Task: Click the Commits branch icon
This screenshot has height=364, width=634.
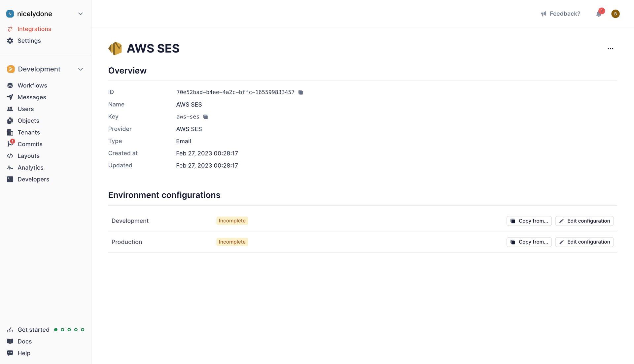Action: [x=10, y=144]
